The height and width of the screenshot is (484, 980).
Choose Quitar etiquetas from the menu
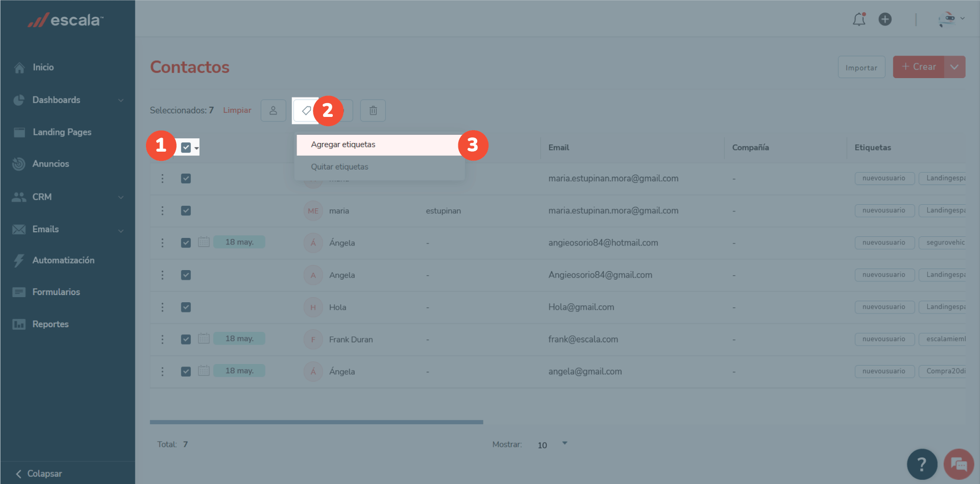click(380, 167)
